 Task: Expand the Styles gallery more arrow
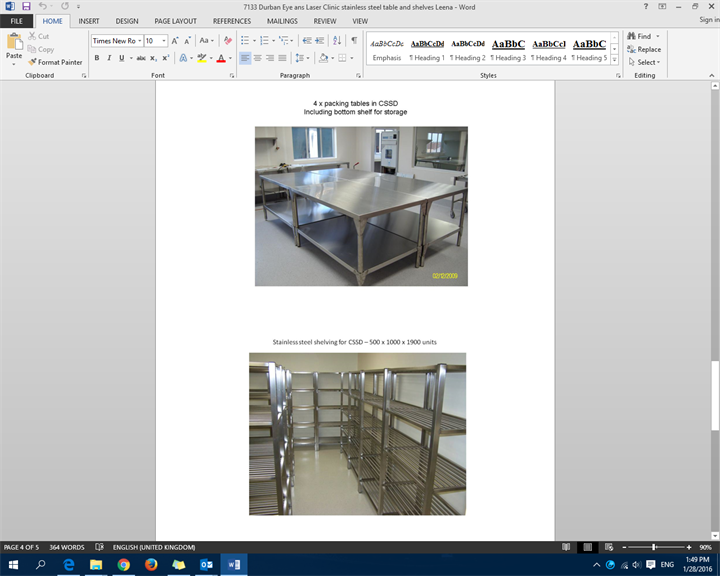pyautogui.click(x=613, y=59)
